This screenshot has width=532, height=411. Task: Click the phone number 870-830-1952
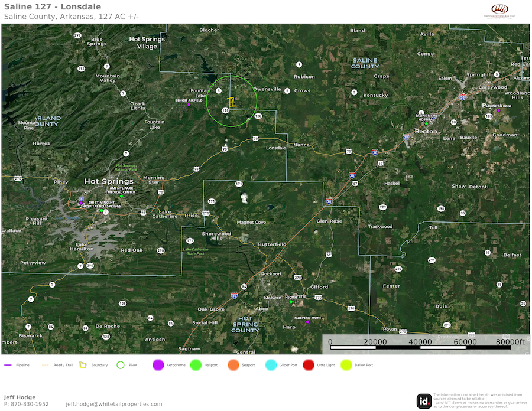click(29, 404)
